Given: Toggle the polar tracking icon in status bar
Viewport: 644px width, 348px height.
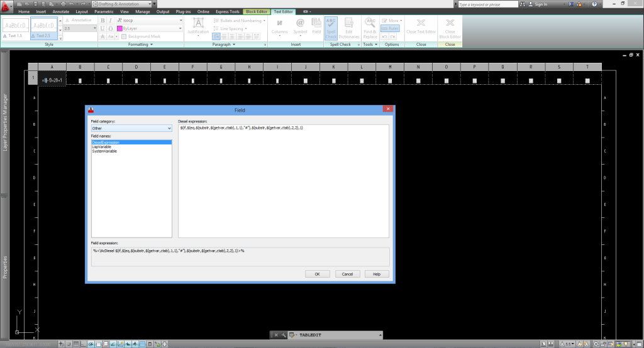Looking at the screenshot, I should point(91,344).
